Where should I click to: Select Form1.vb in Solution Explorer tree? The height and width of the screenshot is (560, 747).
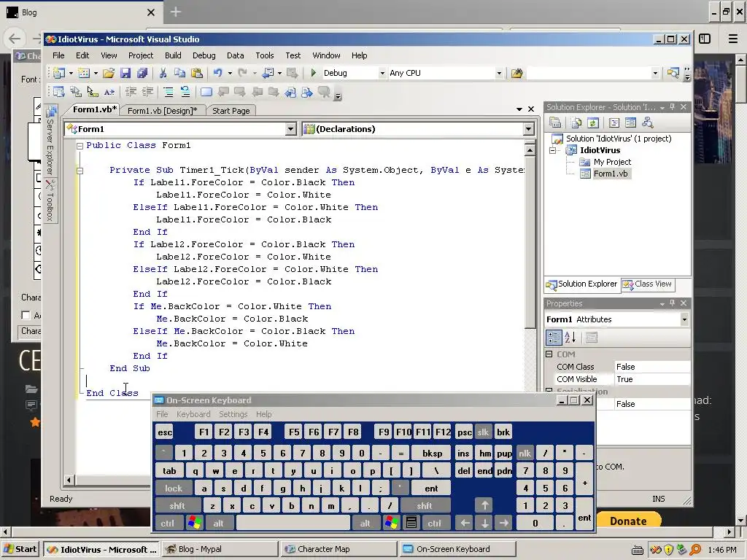click(611, 174)
